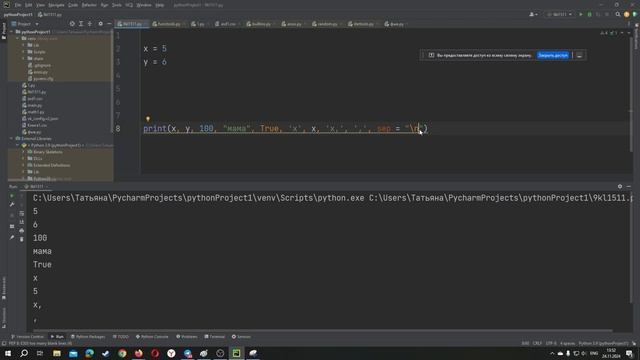
Task: Open Google Chrome from the taskbar
Action: pyautogui.click(x=122, y=353)
